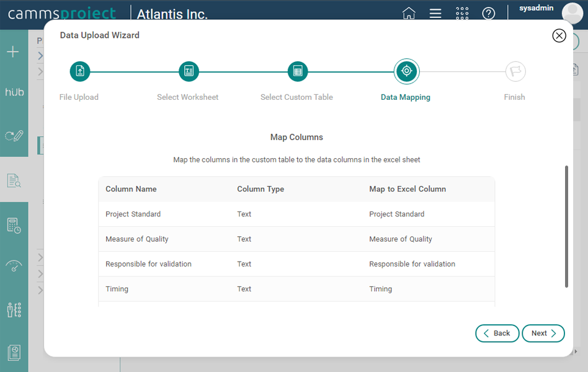Click the Finish step label

[x=515, y=97]
